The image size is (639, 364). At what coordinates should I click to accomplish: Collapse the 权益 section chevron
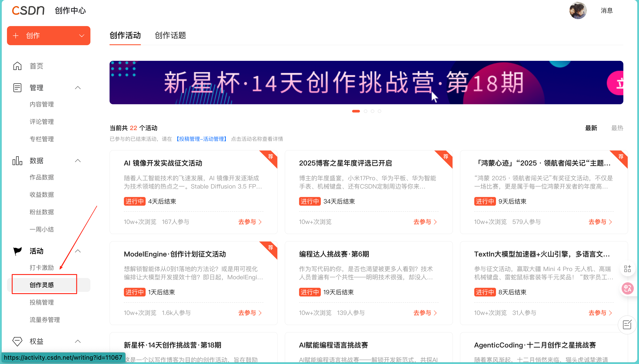[x=78, y=341]
